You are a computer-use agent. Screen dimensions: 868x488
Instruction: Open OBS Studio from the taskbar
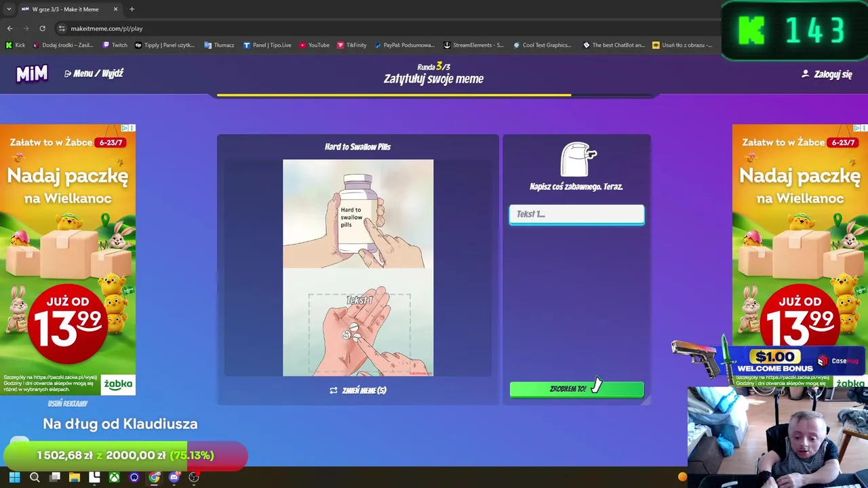tap(194, 477)
